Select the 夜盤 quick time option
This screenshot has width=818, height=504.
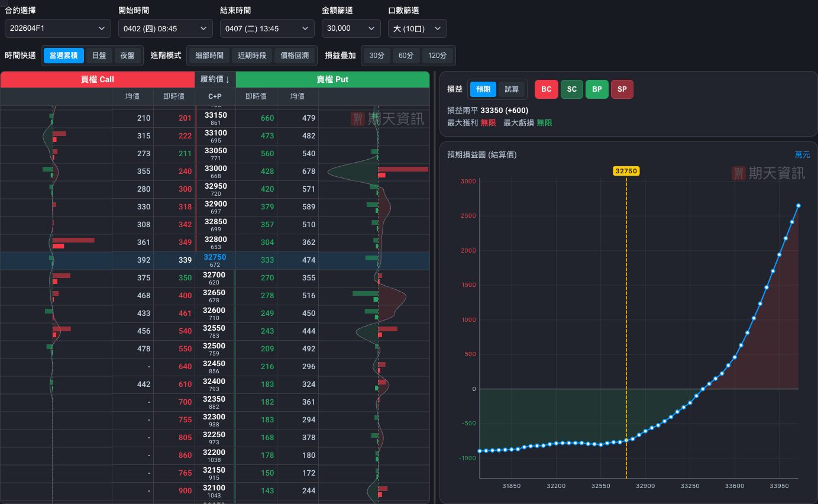[128, 56]
